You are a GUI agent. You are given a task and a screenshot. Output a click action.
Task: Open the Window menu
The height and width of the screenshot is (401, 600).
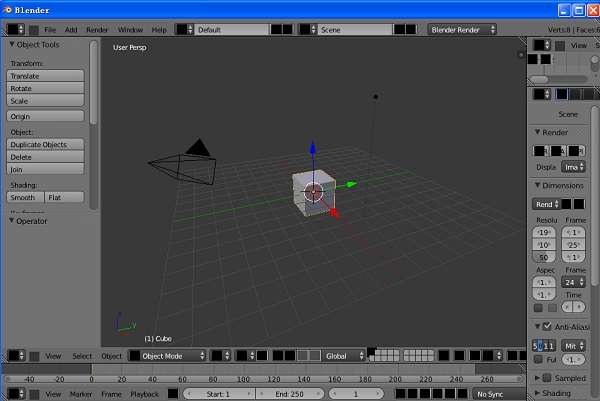coord(130,30)
